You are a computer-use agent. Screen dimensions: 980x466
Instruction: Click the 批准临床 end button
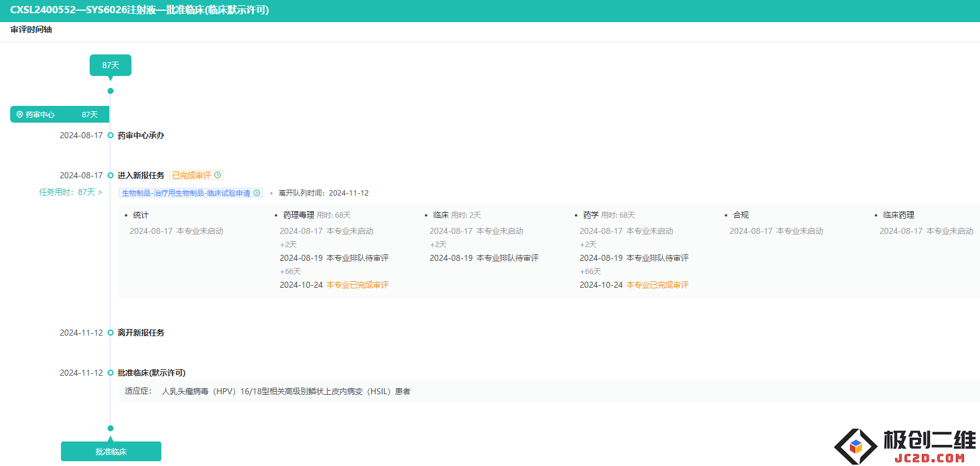tap(111, 452)
